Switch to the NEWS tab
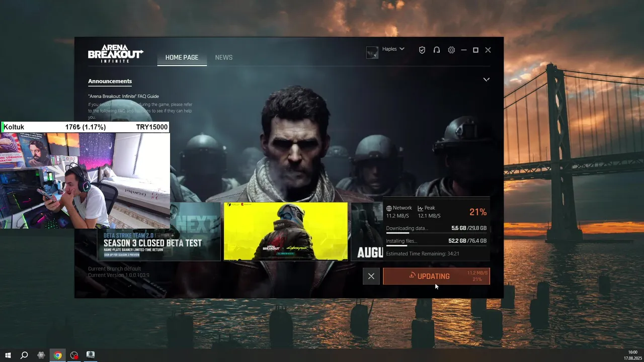644x362 pixels. (224, 57)
